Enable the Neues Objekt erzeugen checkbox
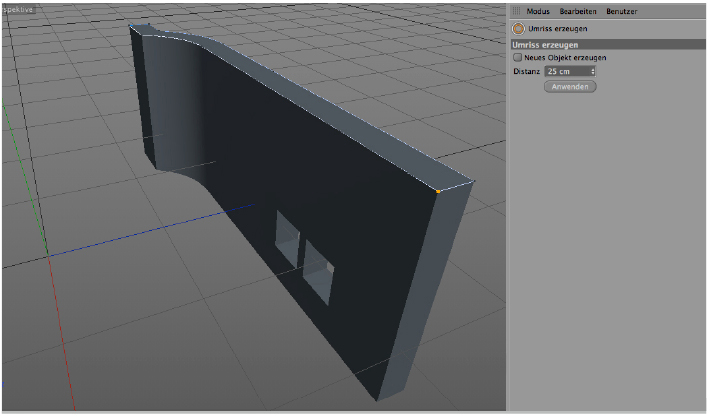The width and height of the screenshot is (710, 416). (x=517, y=58)
